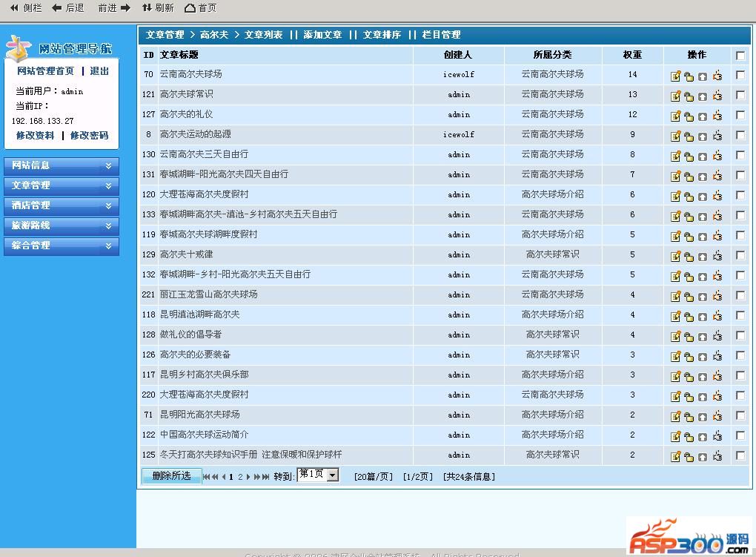
Task: Open 添加文章 in the top navigation bar
Action: pos(322,35)
